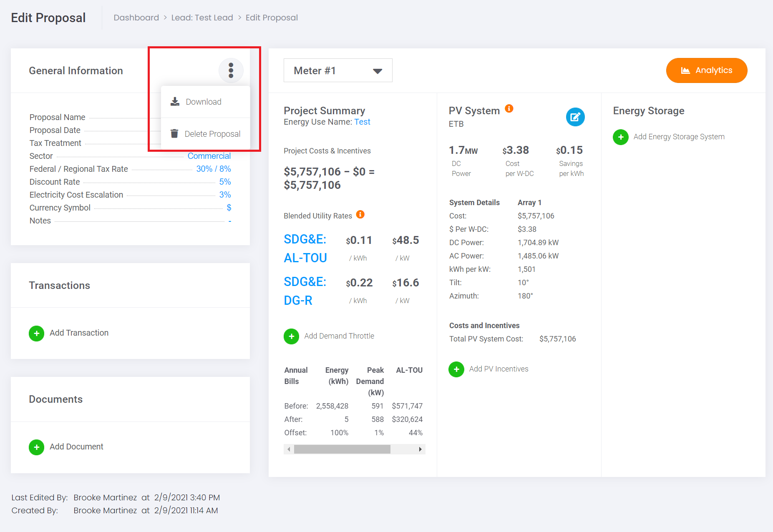This screenshot has width=773, height=532.
Task: Click the info icon next to Blended Utility Rates
Action: point(360,214)
